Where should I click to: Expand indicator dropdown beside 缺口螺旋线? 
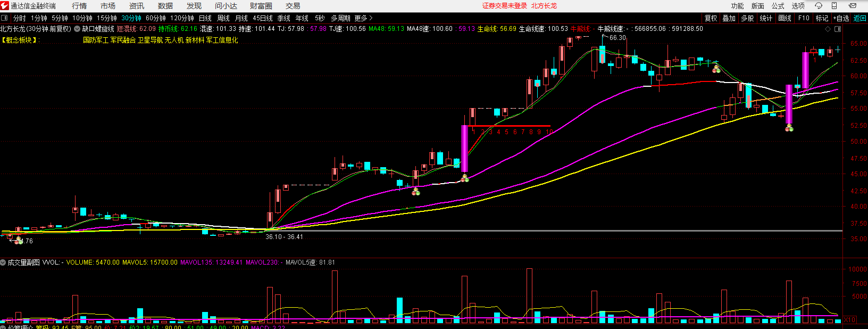point(77,29)
